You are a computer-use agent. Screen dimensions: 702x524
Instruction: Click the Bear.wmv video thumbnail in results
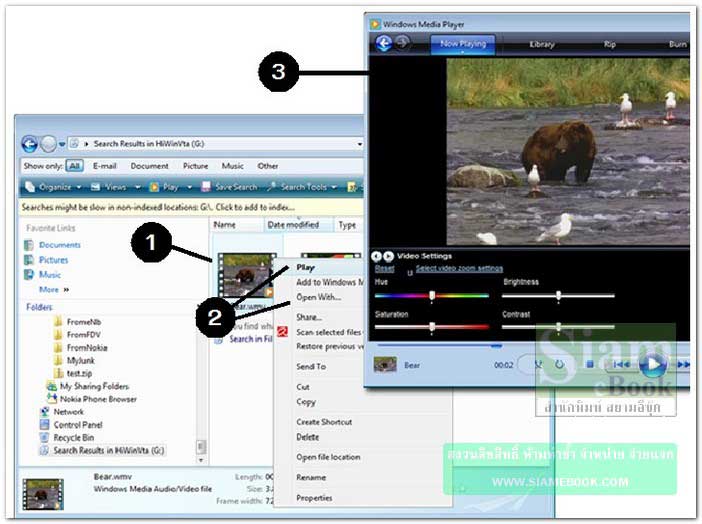click(245, 275)
